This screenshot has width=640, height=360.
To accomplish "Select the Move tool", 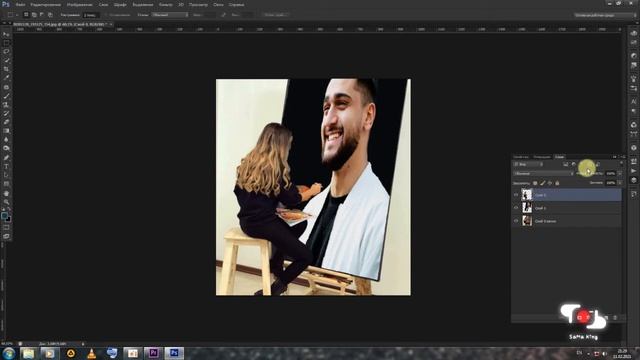I will pyautogui.click(x=6, y=34).
